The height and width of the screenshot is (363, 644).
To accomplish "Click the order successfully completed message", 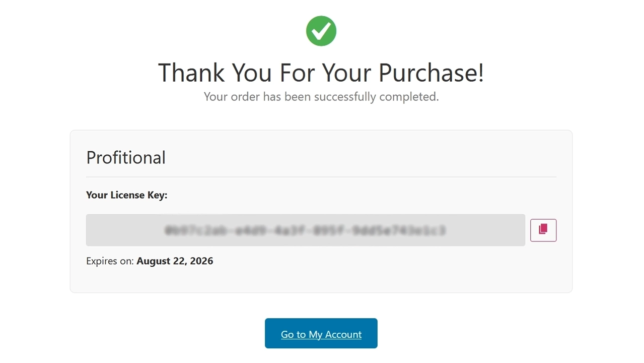I will (x=321, y=97).
